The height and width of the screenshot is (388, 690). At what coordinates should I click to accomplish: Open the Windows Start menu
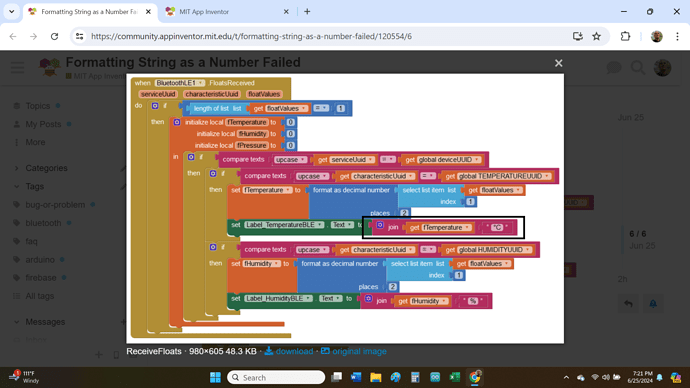(x=215, y=377)
